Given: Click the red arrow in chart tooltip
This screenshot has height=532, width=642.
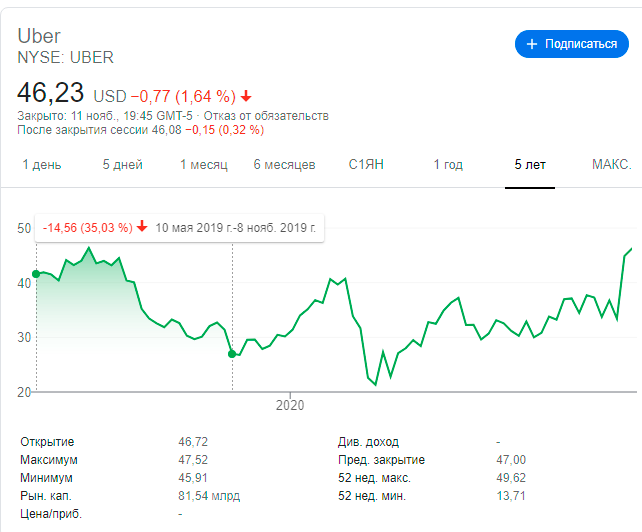Looking at the screenshot, I should (x=142, y=226).
